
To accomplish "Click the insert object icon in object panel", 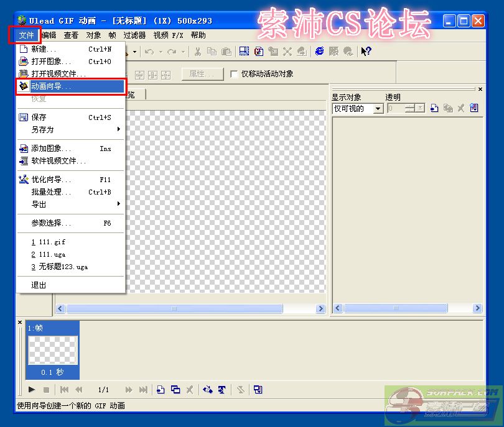I will pyautogui.click(x=434, y=108).
